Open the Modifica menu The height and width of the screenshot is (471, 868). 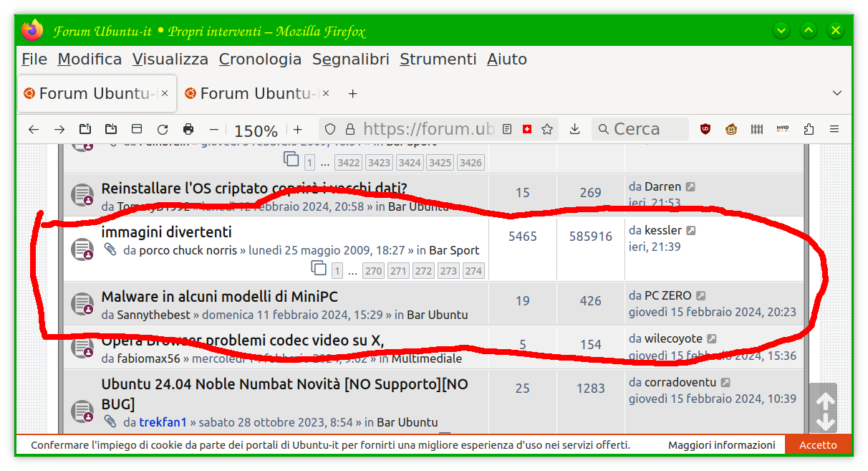[90, 60]
